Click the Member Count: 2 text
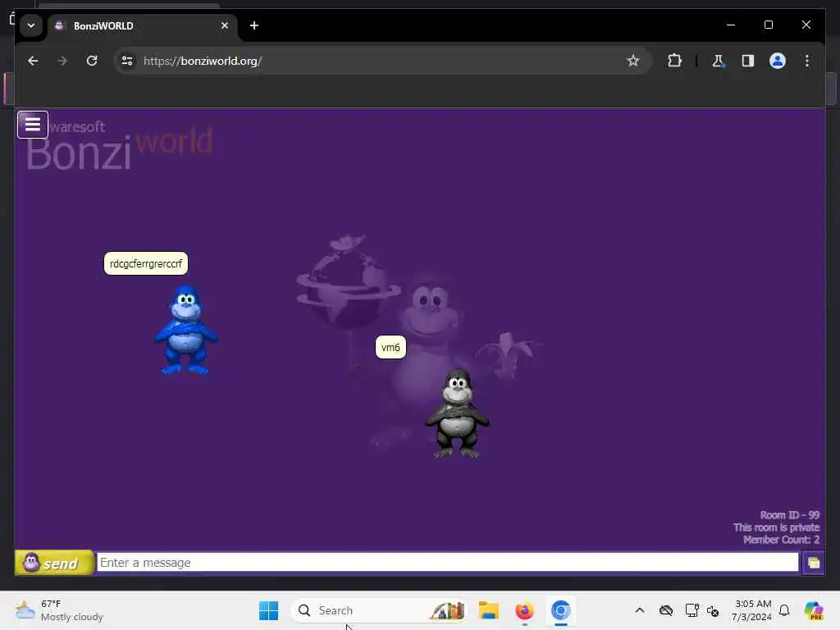840x630 pixels. coord(781,540)
